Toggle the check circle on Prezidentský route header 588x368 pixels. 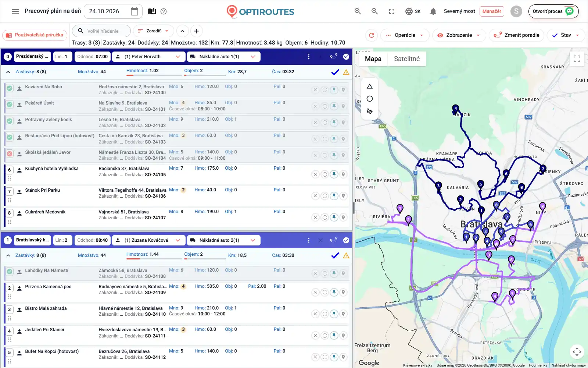(346, 57)
